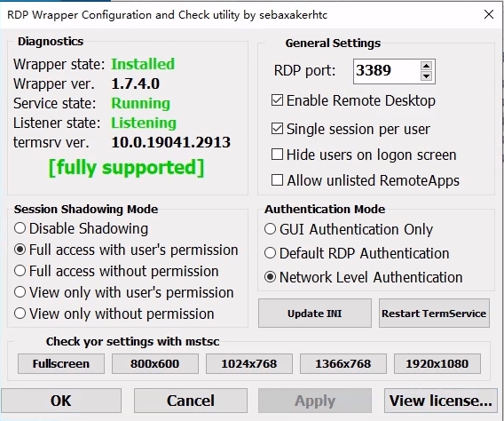Pick View only without permission
Screen dimensions: 504x421
20,314
